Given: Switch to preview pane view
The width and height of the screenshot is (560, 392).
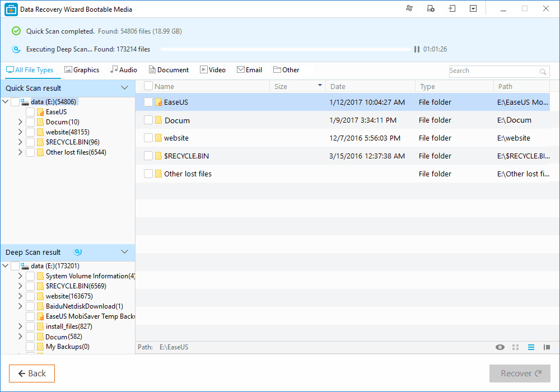Looking at the screenshot, I should 547,347.
